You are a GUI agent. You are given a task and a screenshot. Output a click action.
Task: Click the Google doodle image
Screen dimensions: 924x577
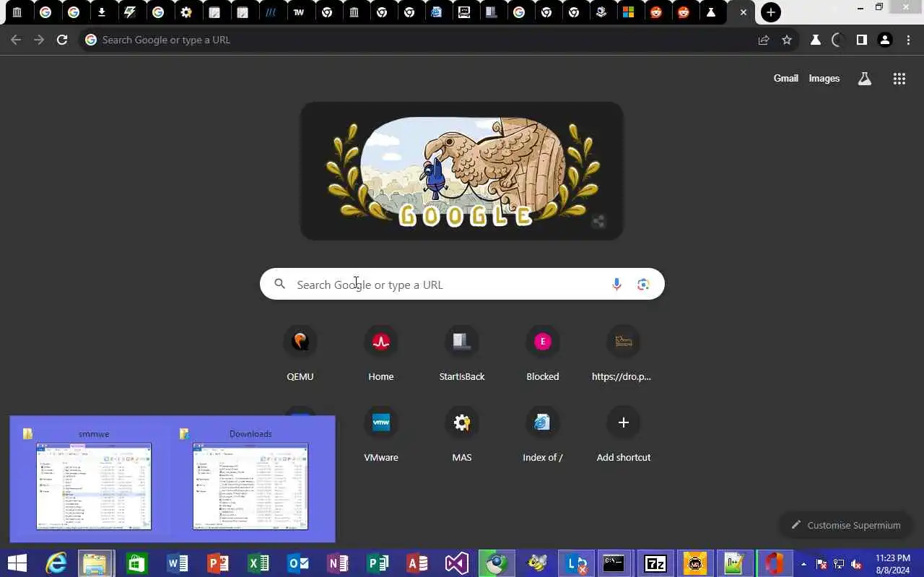[x=461, y=170]
